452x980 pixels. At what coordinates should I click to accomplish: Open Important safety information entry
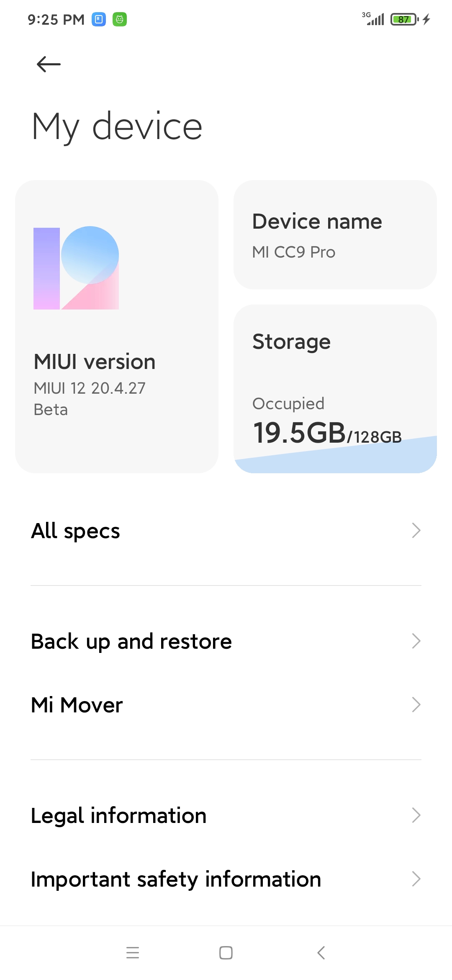coord(176,879)
